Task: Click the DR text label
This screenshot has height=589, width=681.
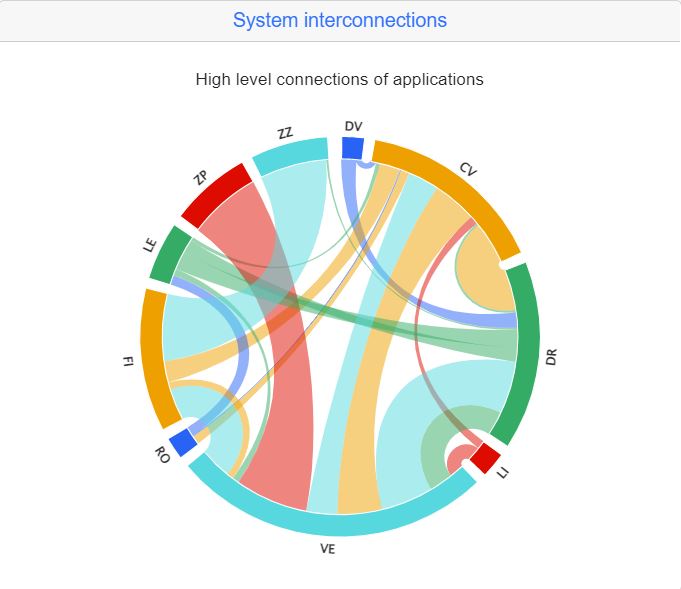Action: tap(551, 357)
